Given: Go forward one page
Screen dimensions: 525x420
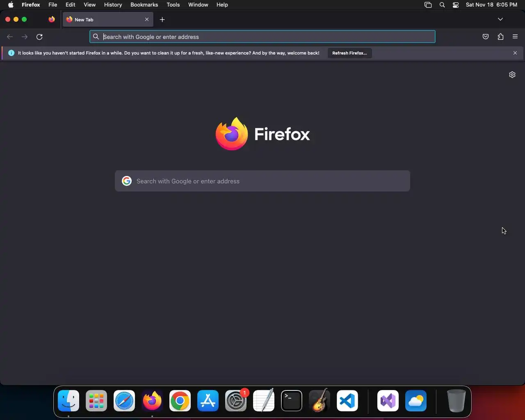Looking at the screenshot, I should click(x=25, y=37).
